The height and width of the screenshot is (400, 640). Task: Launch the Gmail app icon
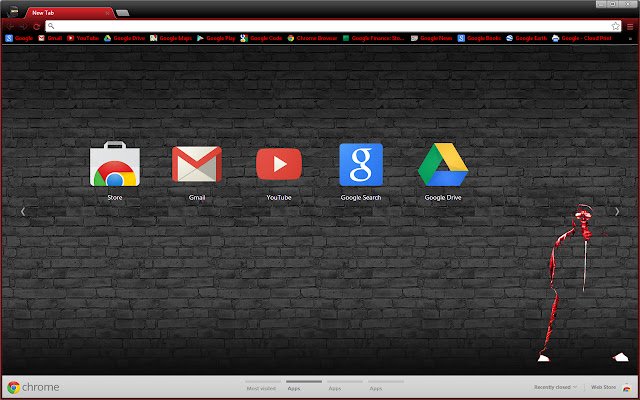(x=197, y=164)
